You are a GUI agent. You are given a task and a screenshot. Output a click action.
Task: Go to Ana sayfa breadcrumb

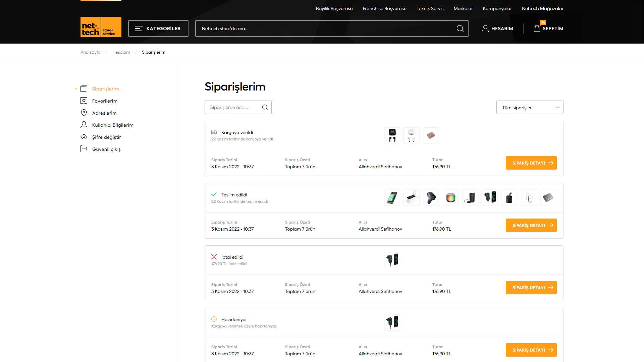point(90,52)
